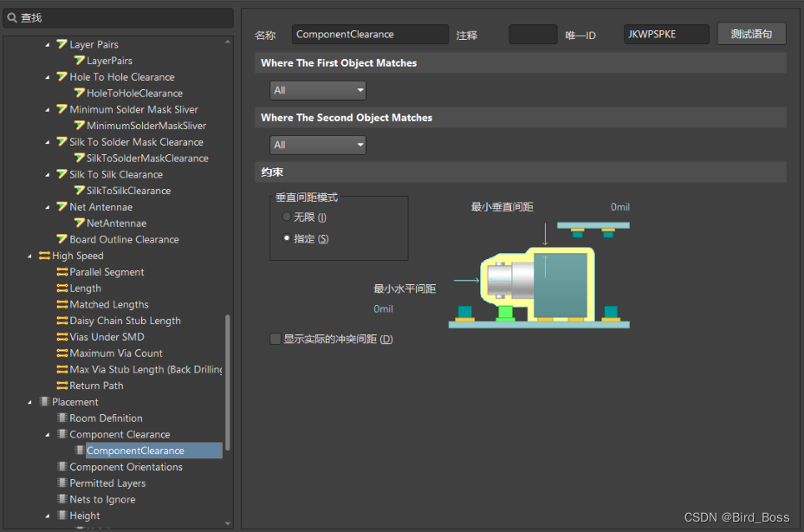Click the tree scroll-down arrow

coord(228,524)
